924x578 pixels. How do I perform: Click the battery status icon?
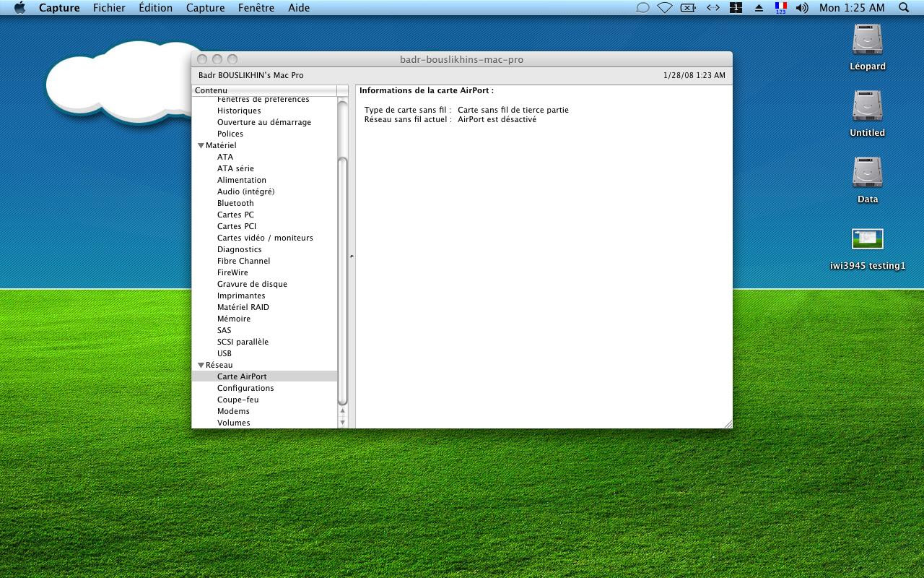[689, 8]
